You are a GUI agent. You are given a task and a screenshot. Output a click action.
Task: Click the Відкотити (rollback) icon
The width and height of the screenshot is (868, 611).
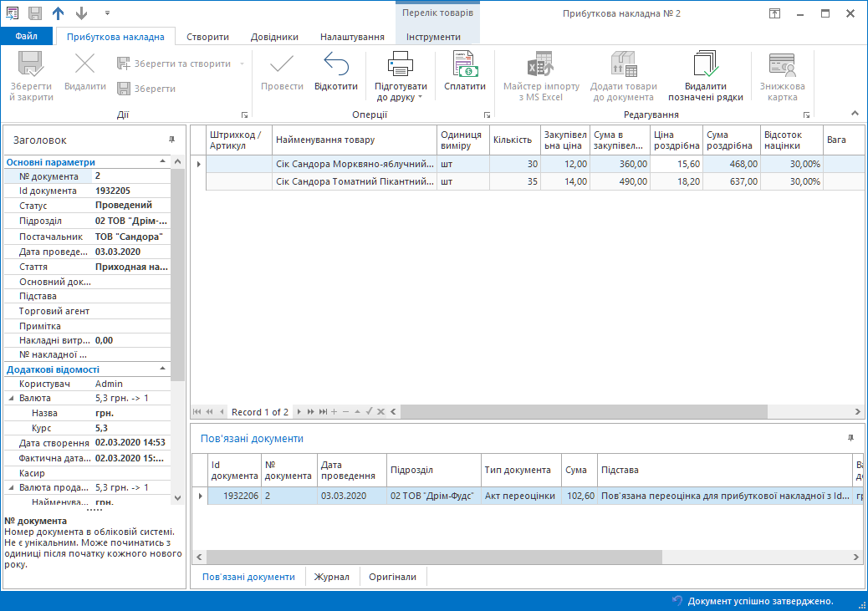(336, 65)
